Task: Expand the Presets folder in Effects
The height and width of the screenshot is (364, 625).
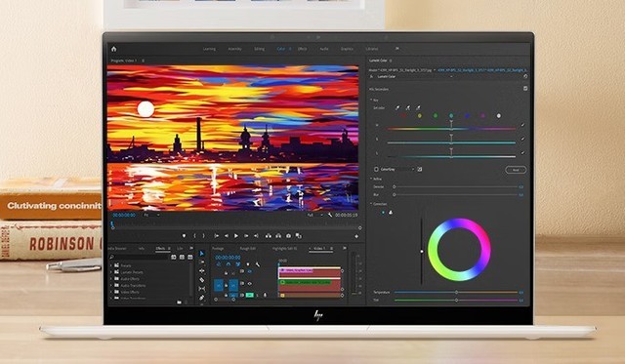Action: 111,265
